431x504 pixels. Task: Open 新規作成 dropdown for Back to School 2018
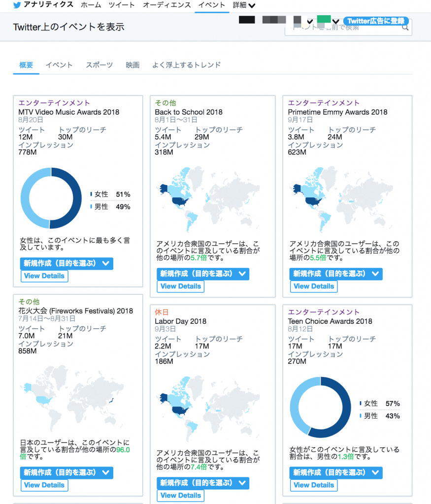click(x=203, y=274)
